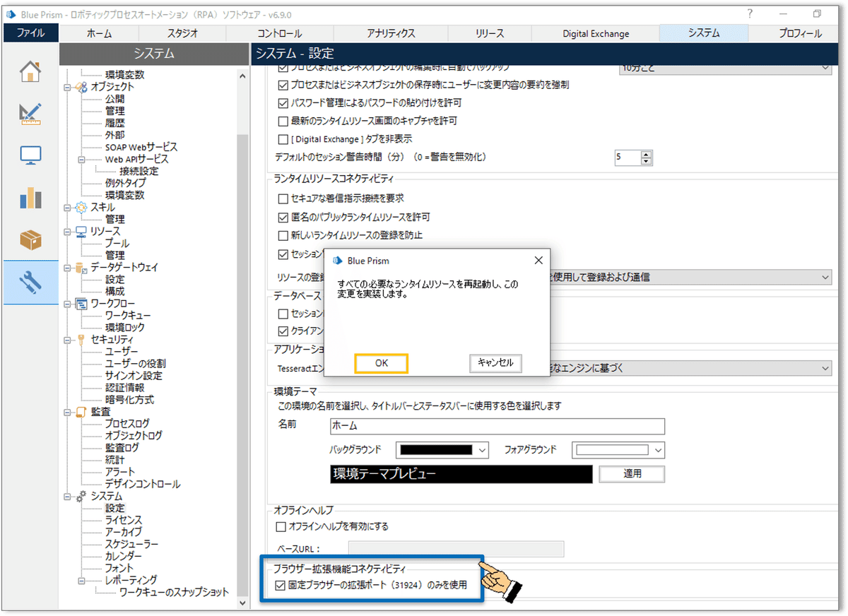Enable セキュアな着信指示接続を要求 checkbox
Viewport: 848px width, 616px height.
283,199
